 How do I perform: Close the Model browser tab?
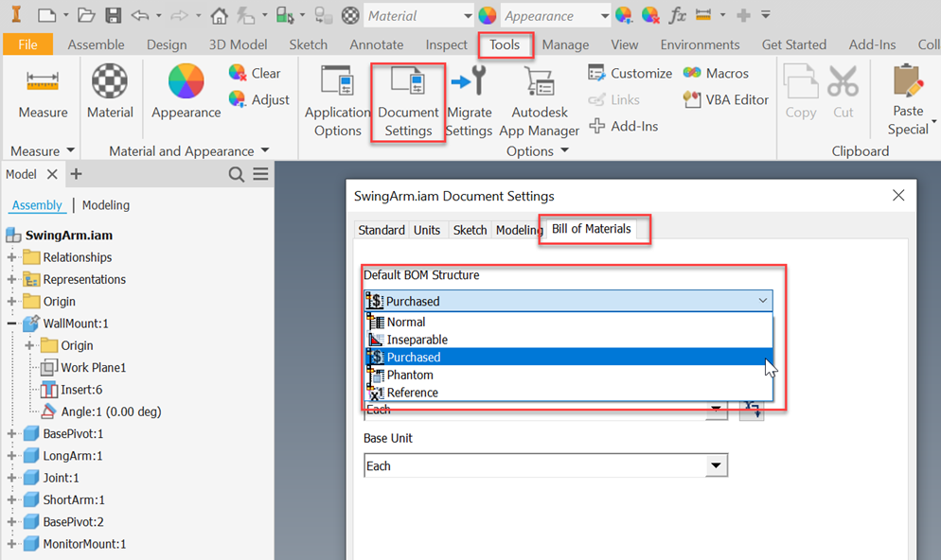tap(52, 174)
